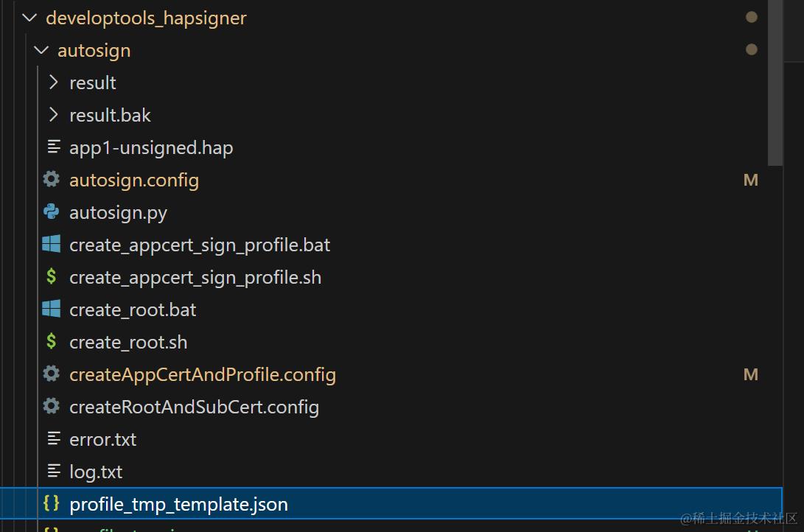Click the log.txt text file icon

[x=53, y=471]
